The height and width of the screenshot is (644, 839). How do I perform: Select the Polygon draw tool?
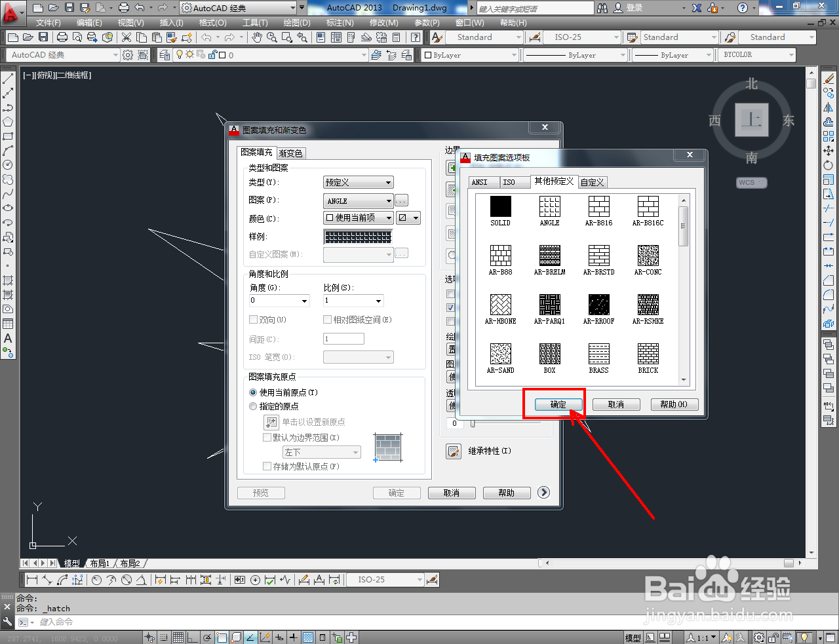8,122
